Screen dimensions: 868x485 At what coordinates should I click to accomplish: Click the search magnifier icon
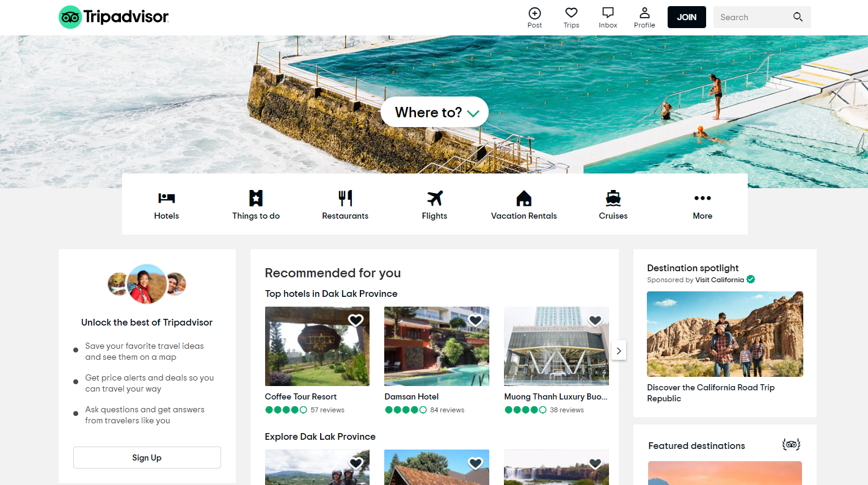click(798, 17)
